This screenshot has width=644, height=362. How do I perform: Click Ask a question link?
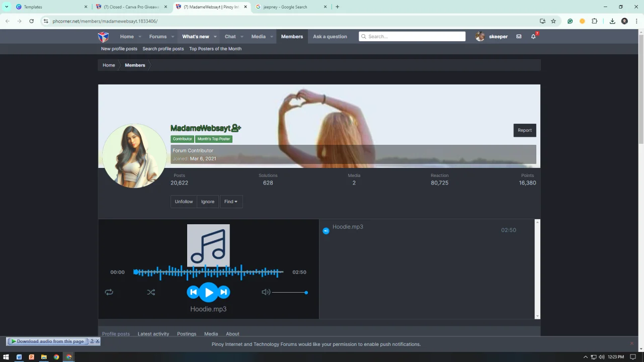[x=330, y=37]
